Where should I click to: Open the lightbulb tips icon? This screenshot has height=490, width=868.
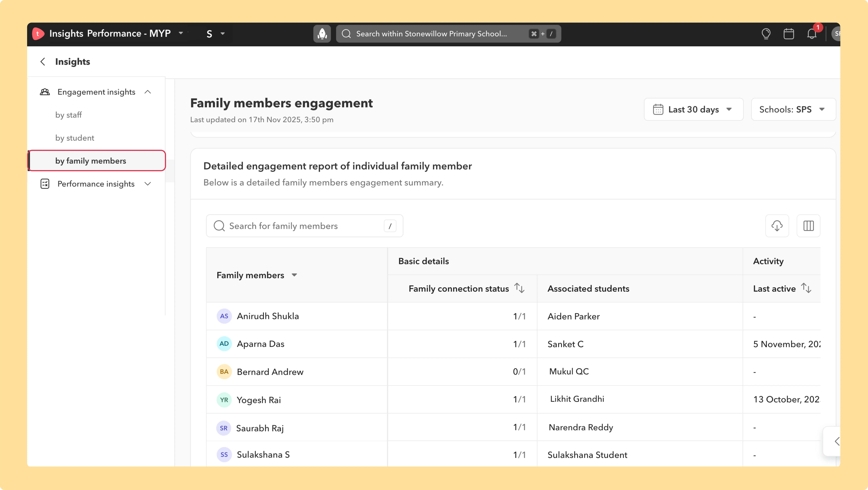click(766, 34)
